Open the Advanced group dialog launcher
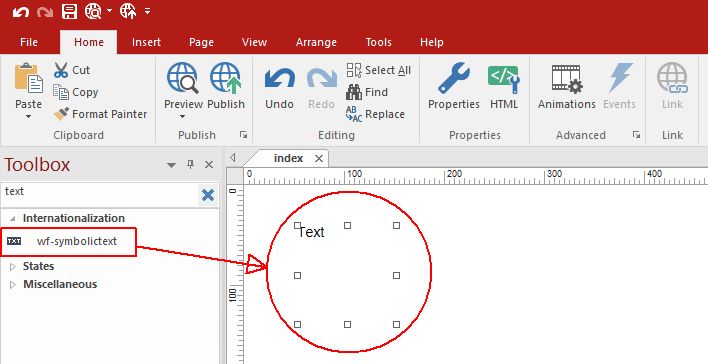708x364 pixels. click(x=636, y=135)
